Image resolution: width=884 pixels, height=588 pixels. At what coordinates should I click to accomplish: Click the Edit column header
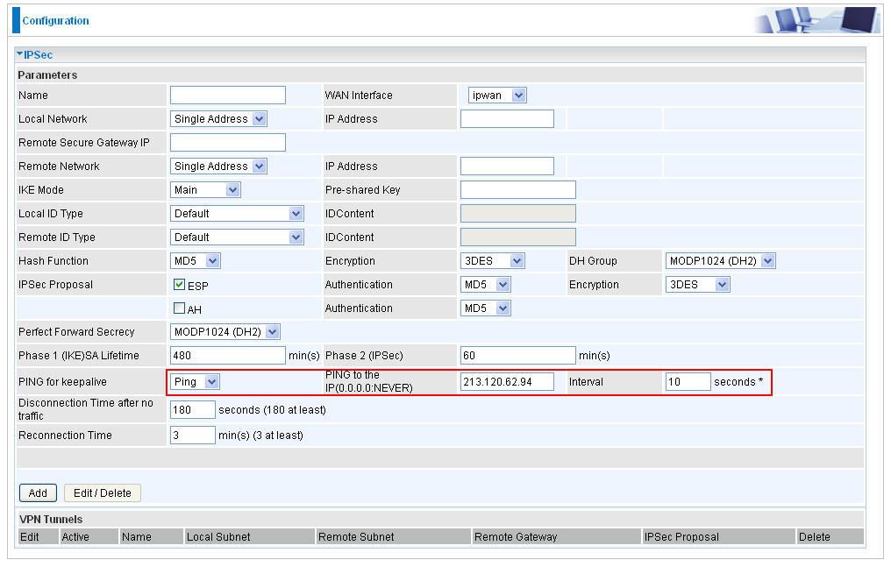click(29, 537)
